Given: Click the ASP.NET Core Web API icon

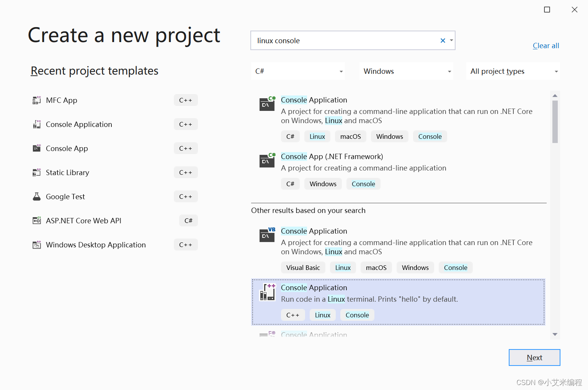Looking at the screenshot, I should pyautogui.click(x=37, y=221).
